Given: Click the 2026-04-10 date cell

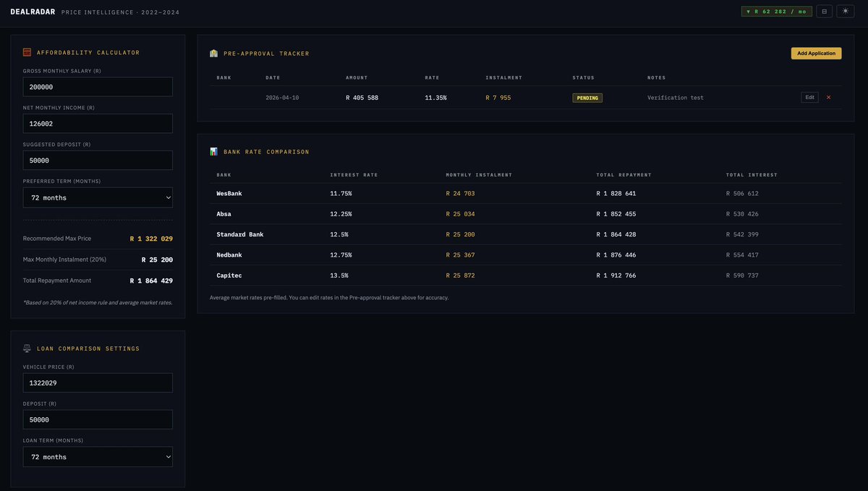Looking at the screenshot, I should coord(282,98).
